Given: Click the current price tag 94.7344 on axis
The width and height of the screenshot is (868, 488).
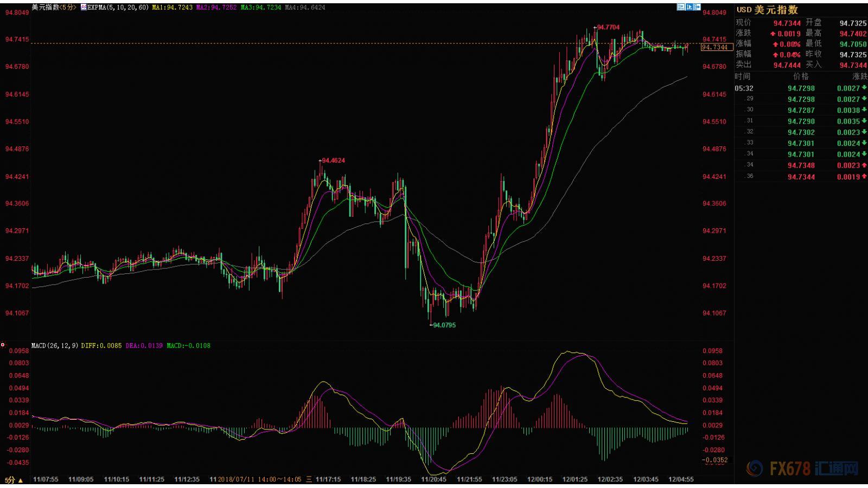Looking at the screenshot, I should click(714, 47).
